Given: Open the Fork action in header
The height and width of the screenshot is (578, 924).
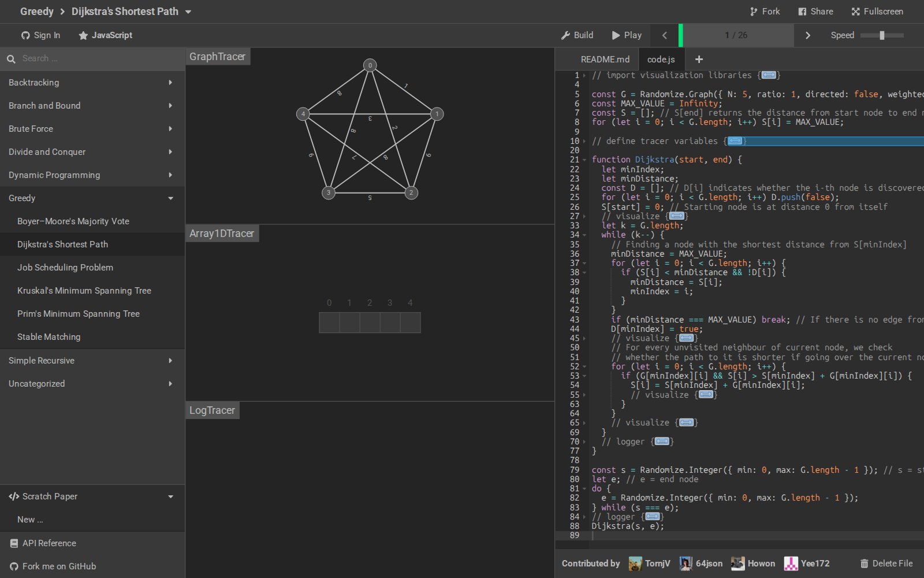Looking at the screenshot, I should (x=765, y=12).
